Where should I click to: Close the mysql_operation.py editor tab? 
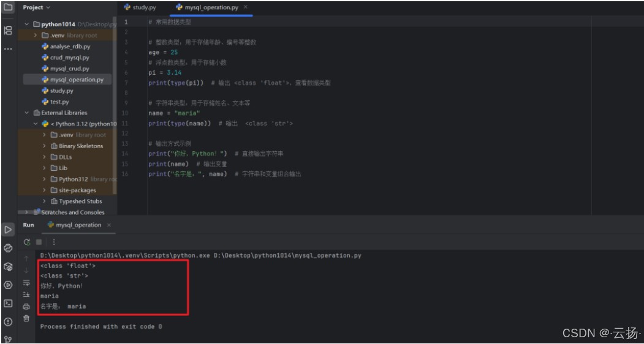pyautogui.click(x=246, y=7)
